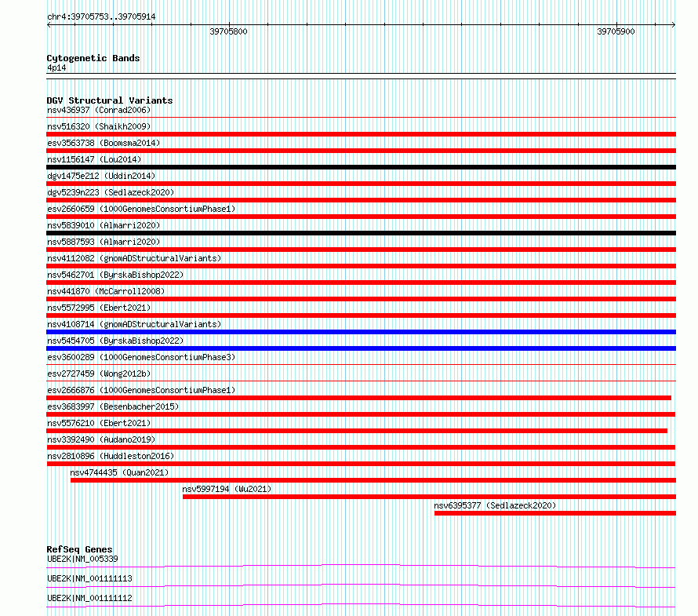
Task: Select esv2666876 (1000GenomesConsortiumPhase1) label
Action: tap(141, 390)
